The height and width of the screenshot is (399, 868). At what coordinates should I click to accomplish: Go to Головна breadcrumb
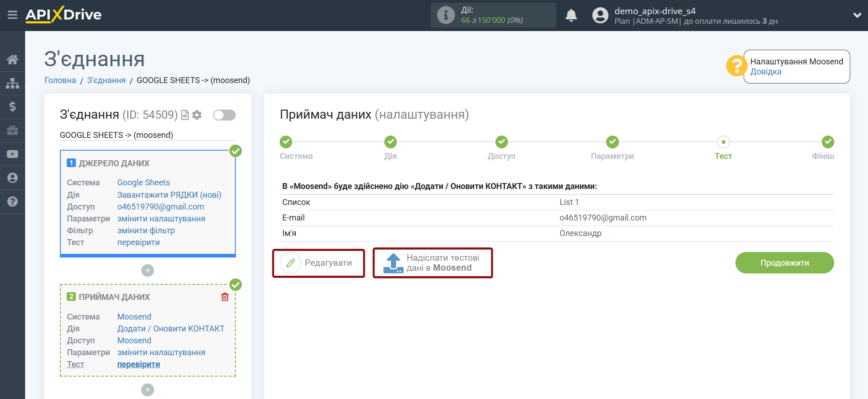[60, 80]
